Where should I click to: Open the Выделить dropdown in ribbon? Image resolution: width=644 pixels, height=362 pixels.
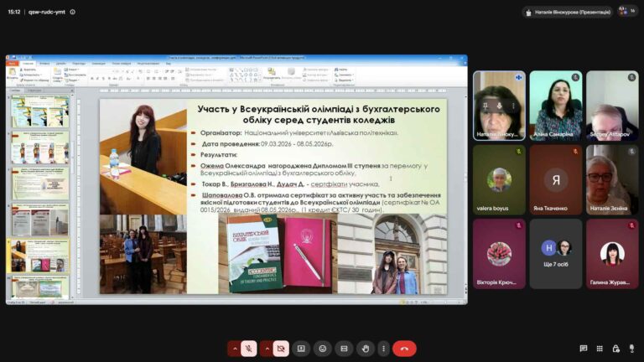[344, 80]
